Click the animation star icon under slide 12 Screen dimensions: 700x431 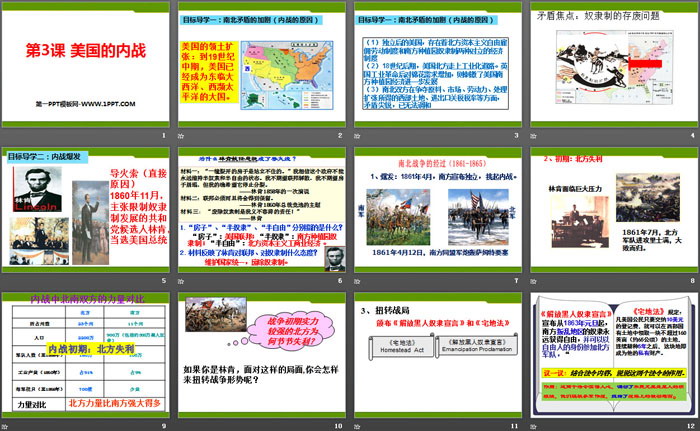point(530,424)
